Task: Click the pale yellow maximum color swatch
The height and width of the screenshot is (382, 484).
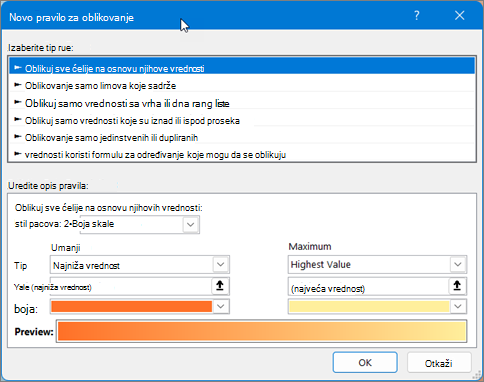Action: click(369, 306)
